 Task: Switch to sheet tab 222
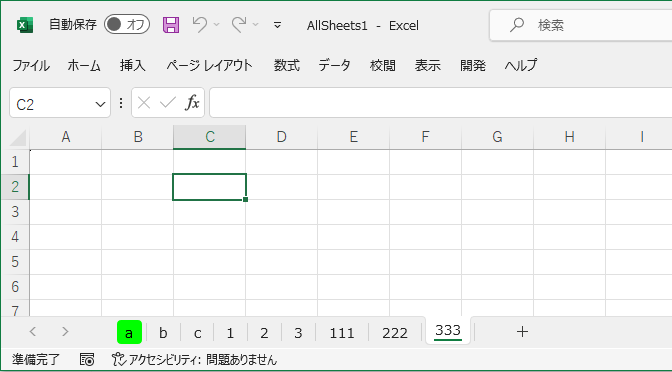tap(395, 333)
